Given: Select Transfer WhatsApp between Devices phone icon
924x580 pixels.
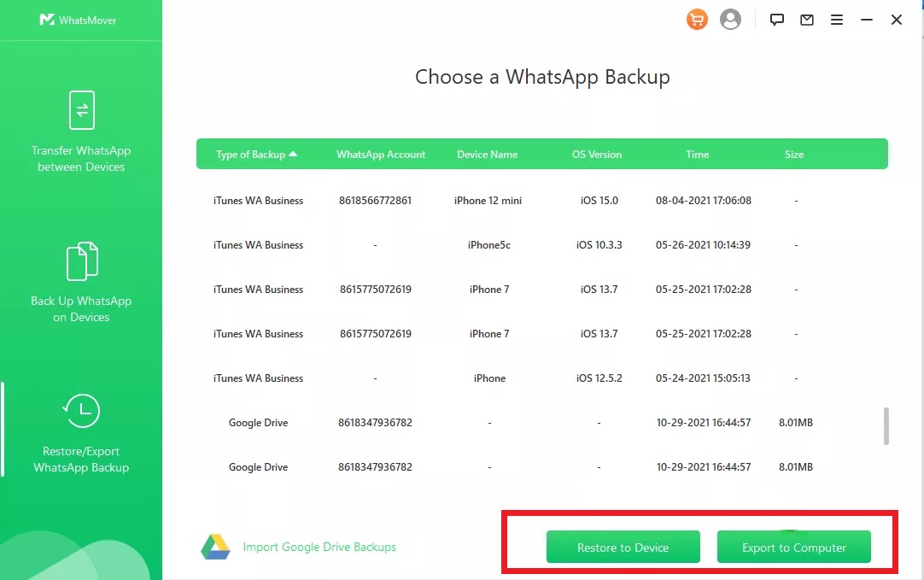Looking at the screenshot, I should coord(81,110).
